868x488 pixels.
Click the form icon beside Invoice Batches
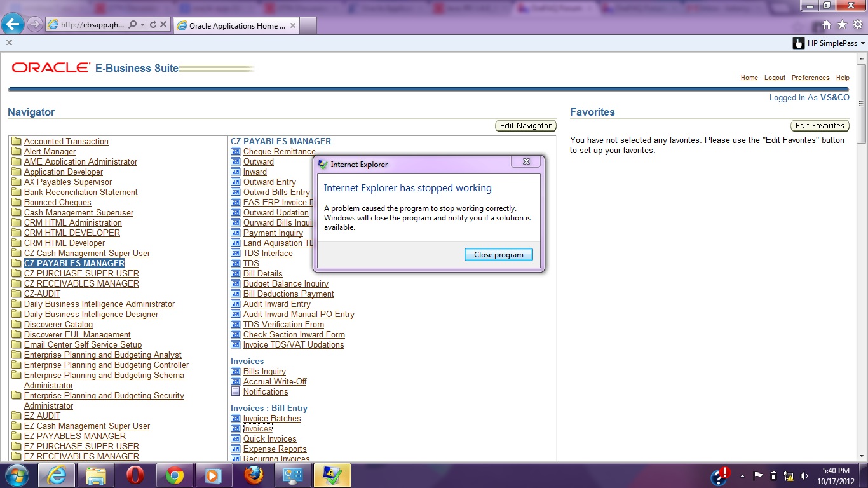tap(236, 419)
